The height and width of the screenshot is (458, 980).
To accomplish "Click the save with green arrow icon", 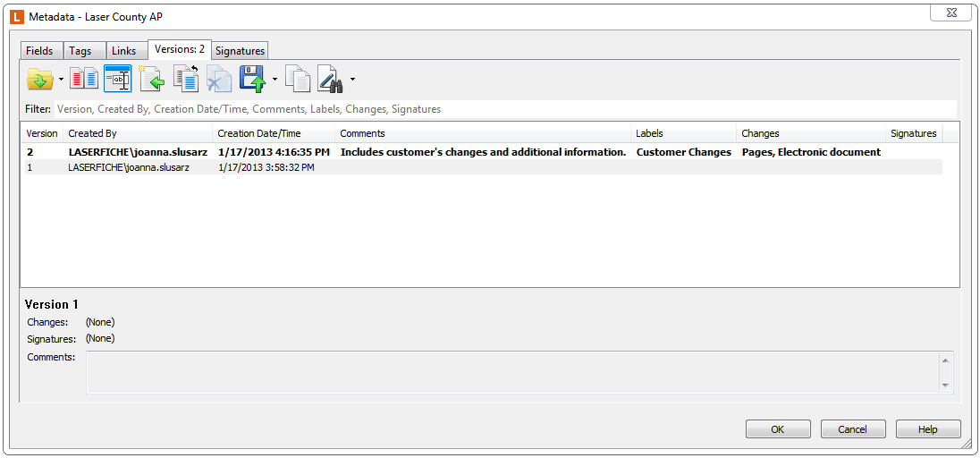I will point(253,80).
